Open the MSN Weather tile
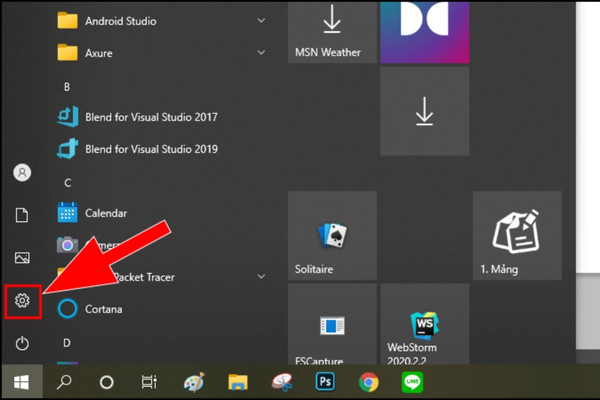Viewport: 600px width, 400px height. [332, 32]
